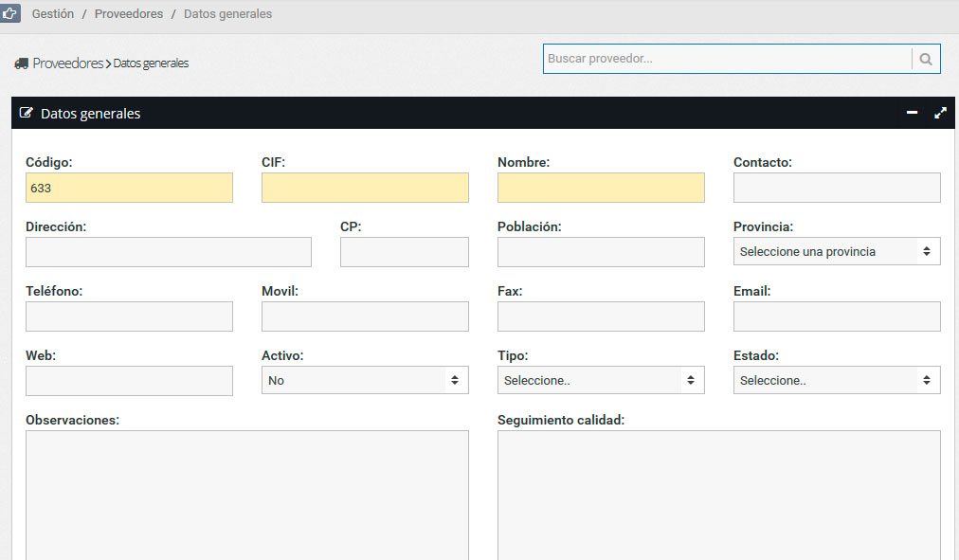This screenshot has height=560, width=959.
Task: Open the Estado dropdown
Action: pyautogui.click(x=837, y=380)
